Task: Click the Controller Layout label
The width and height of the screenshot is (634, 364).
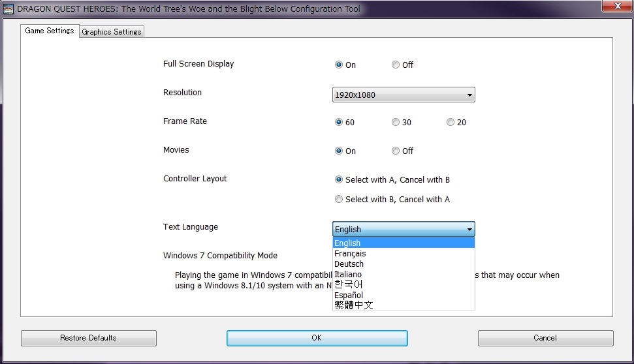Action: tap(195, 179)
